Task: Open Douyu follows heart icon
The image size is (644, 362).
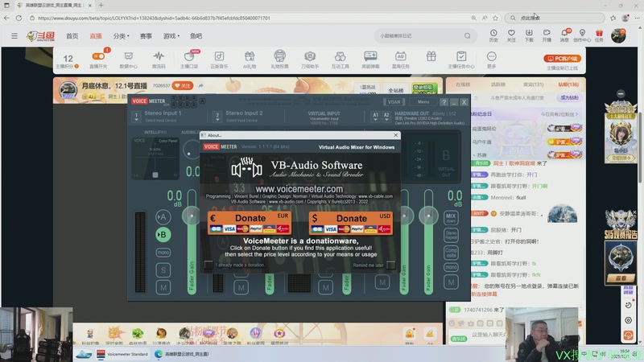Action: tap(511, 35)
